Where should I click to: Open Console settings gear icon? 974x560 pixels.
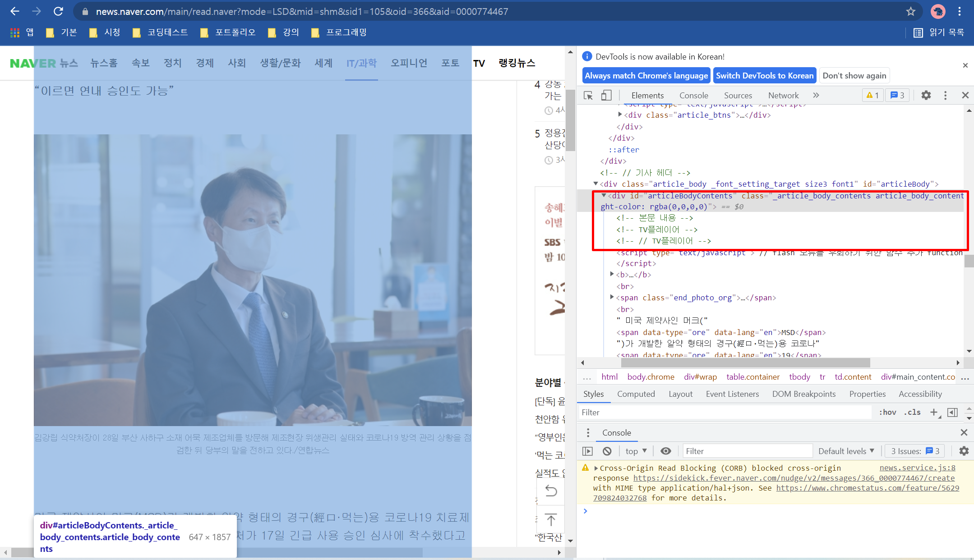(964, 451)
